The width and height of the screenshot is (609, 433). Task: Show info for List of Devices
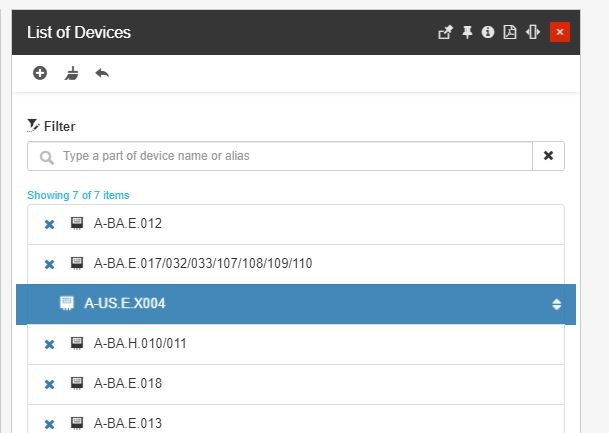488,32
